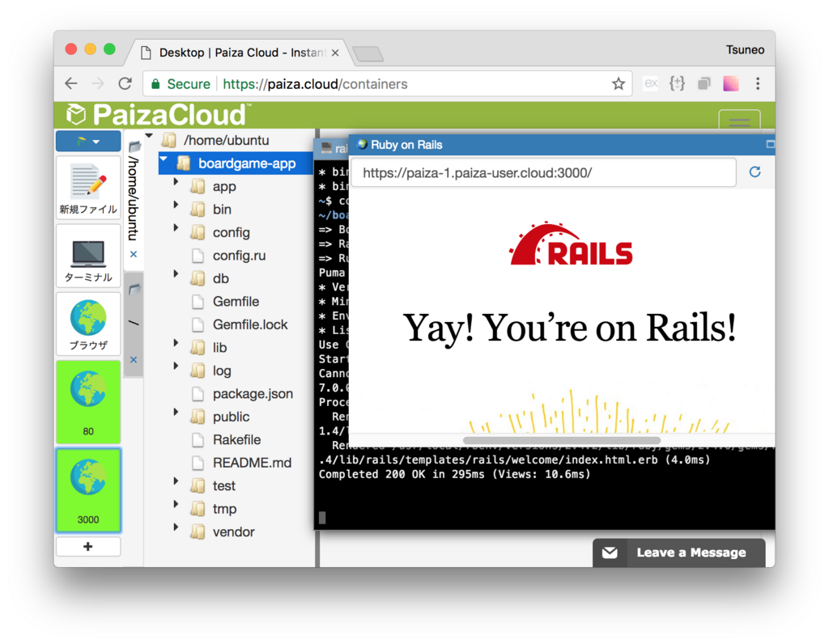Click the hamburger menu in PaizaCloud header
Viewport: 829px width, 644px height.
739,121
